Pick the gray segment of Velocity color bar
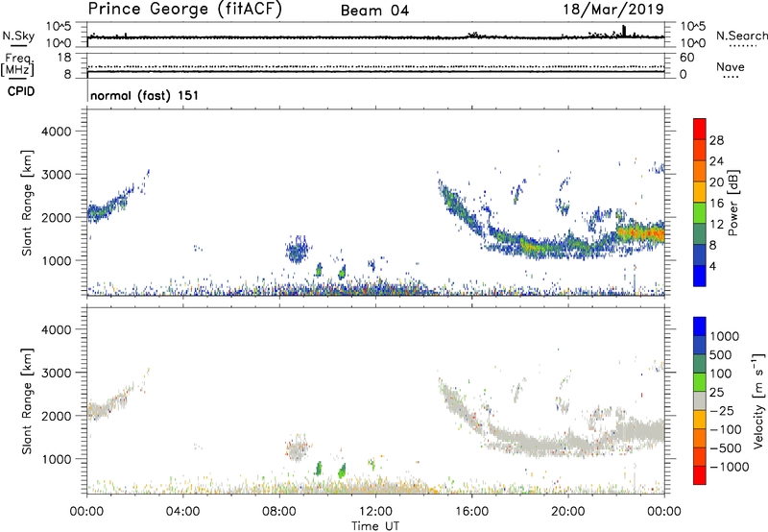 [x=700, y=400]
